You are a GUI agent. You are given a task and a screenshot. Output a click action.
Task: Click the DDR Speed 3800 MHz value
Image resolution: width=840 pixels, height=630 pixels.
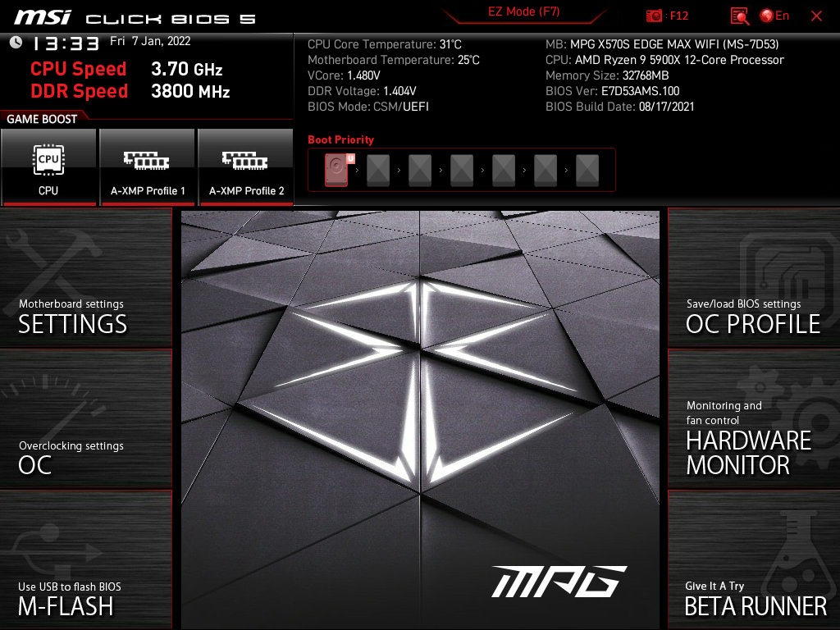click(x=190, y=91)
